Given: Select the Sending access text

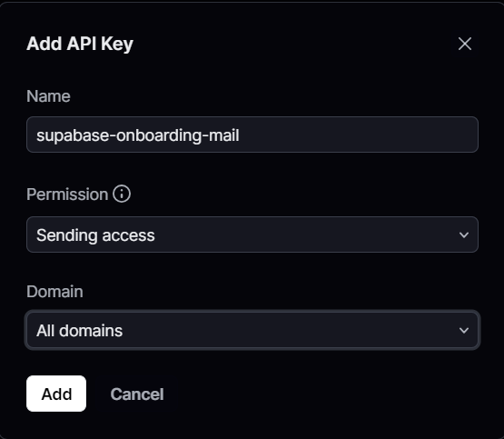Looking at the screenshot, I should pos(95,235).
